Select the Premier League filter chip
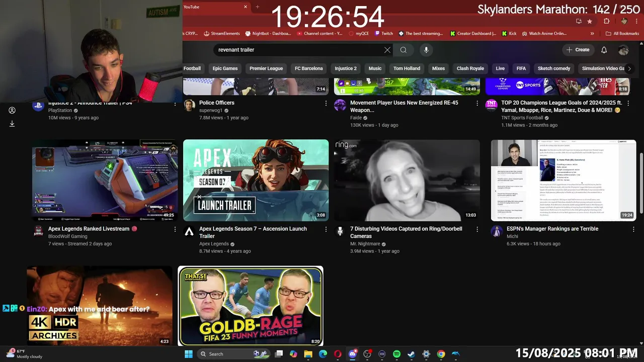Screen dimensions: 644x362 coord(266,68)
